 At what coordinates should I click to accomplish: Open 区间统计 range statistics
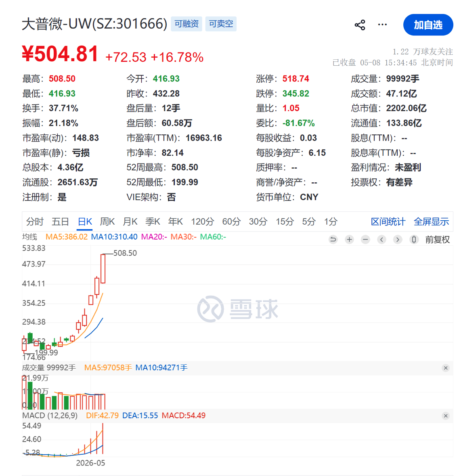(388, 221)
